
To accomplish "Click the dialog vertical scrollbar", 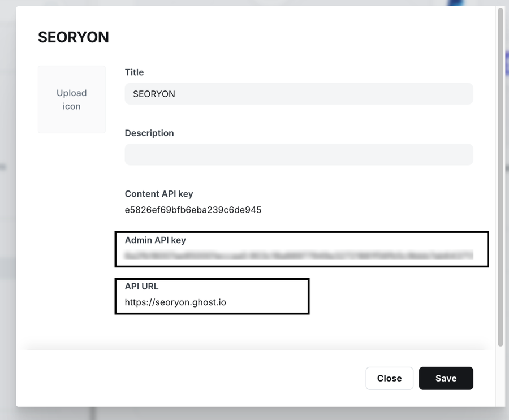I will 501,177.
